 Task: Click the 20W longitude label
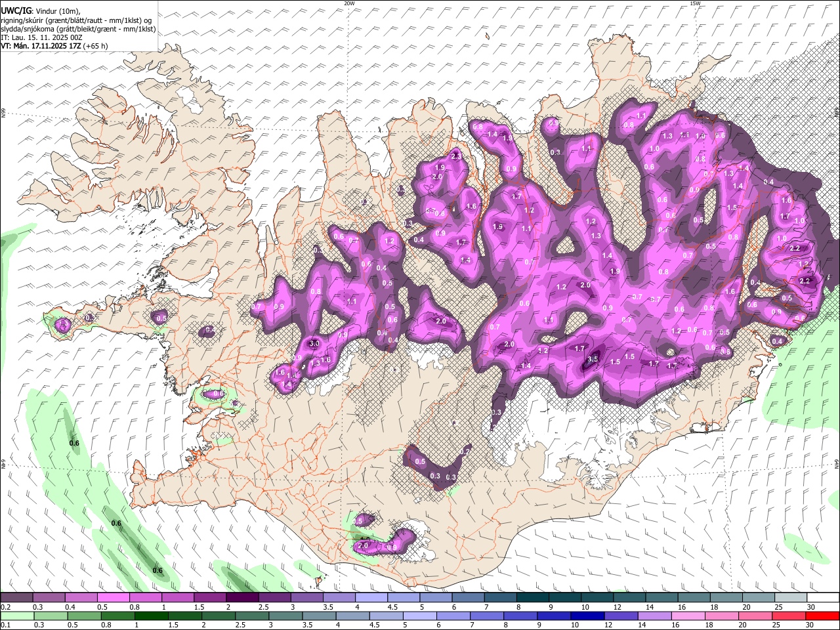pos(349,3)
